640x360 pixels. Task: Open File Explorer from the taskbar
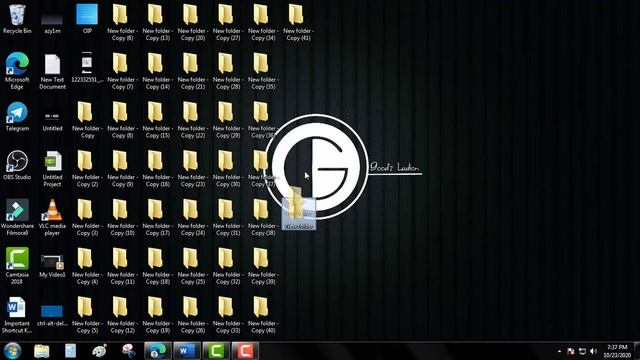tap(42, 351)
